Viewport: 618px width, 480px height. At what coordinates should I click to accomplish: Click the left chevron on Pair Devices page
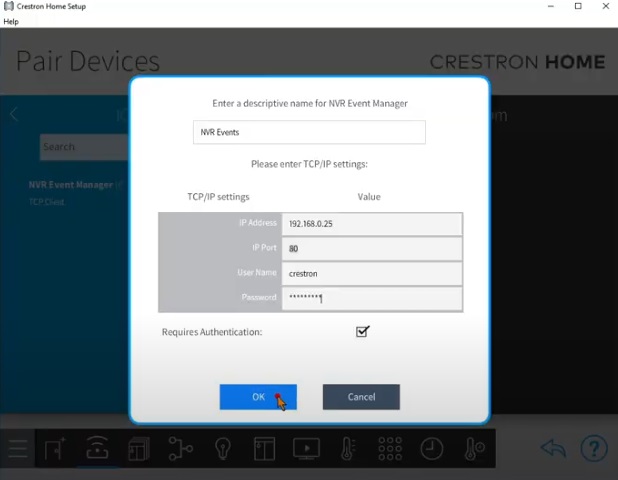point(14,115)
